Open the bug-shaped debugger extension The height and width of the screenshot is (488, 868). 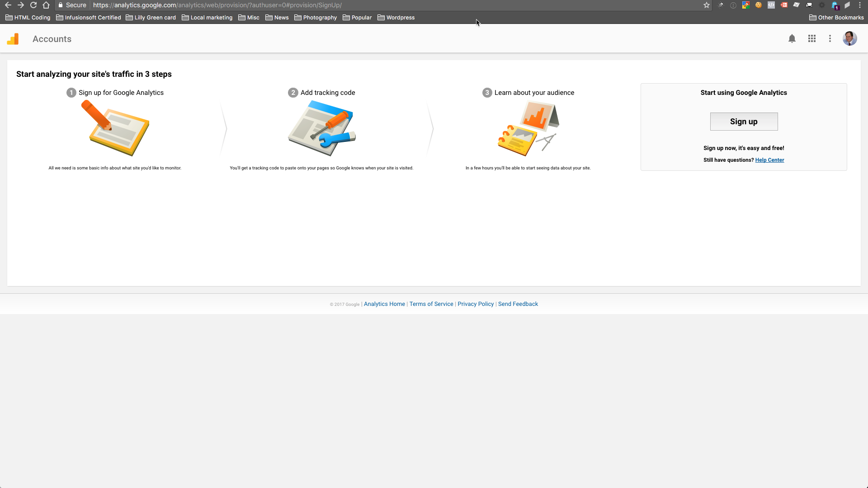pos(721,5)
